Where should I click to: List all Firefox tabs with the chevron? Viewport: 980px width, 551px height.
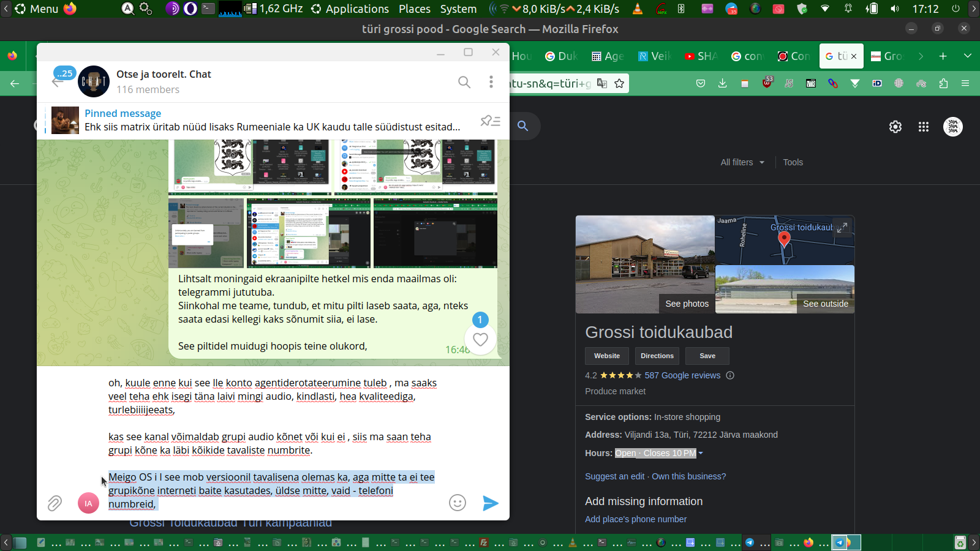(968, 56)
